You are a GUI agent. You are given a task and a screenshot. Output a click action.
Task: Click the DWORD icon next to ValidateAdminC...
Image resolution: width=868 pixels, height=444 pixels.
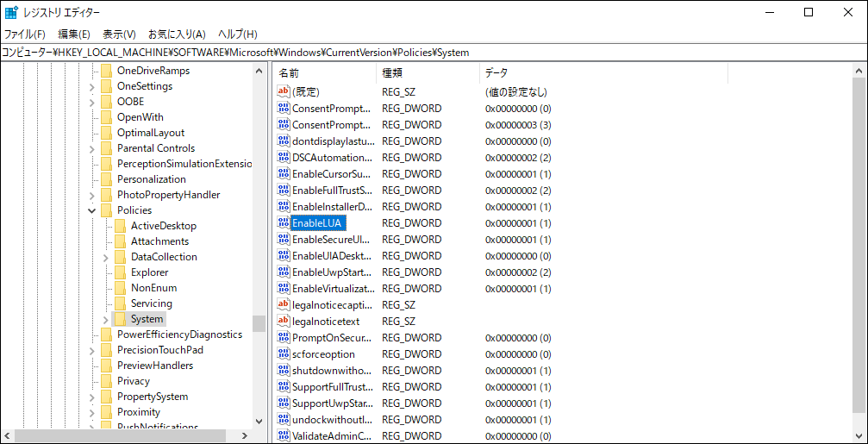(x=284, y=435)
